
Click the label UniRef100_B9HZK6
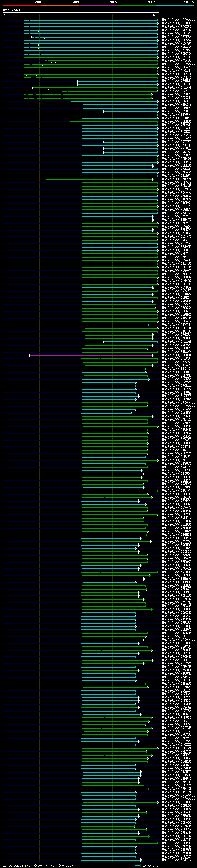pyautogui.click(x=177, y=54)
